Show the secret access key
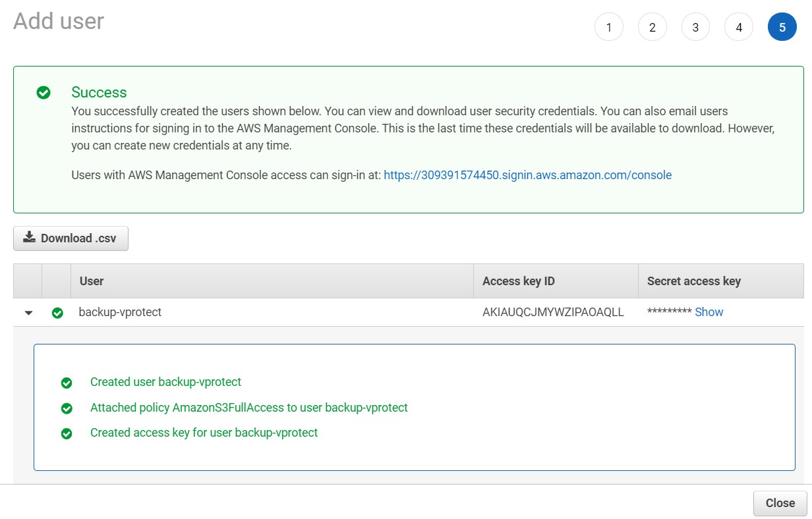Image resolution: width=812 pixels, height=519 pixels. (x=709, y=312)
